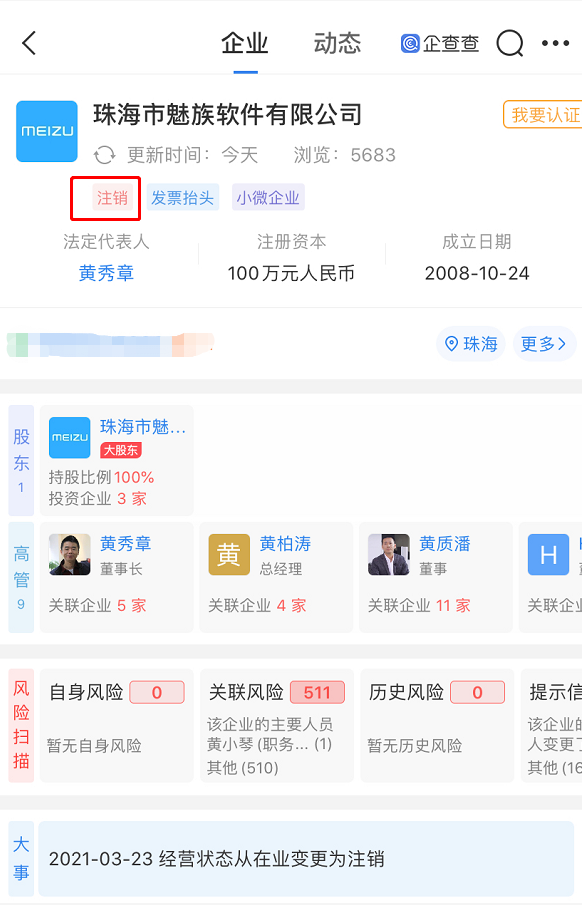Click 暂无自身风险 text

click(x=94, y=746)
